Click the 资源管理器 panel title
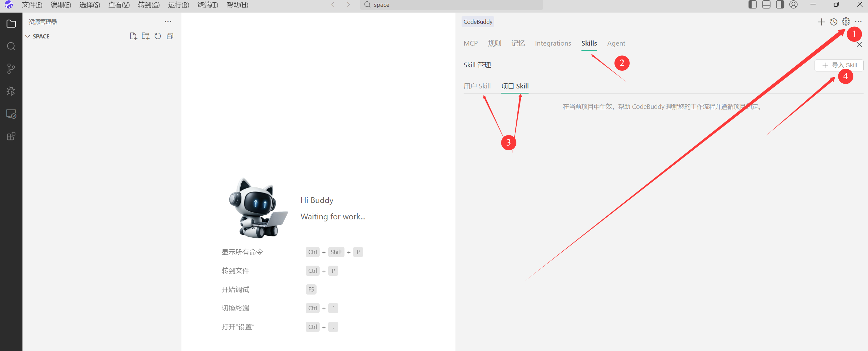 (43, 22)
